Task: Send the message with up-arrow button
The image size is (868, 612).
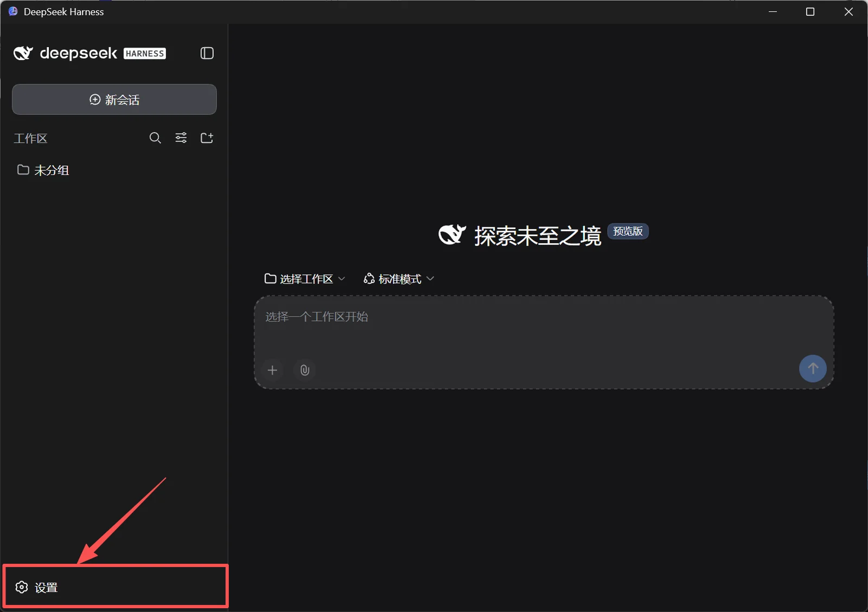Action: point(813,369)
